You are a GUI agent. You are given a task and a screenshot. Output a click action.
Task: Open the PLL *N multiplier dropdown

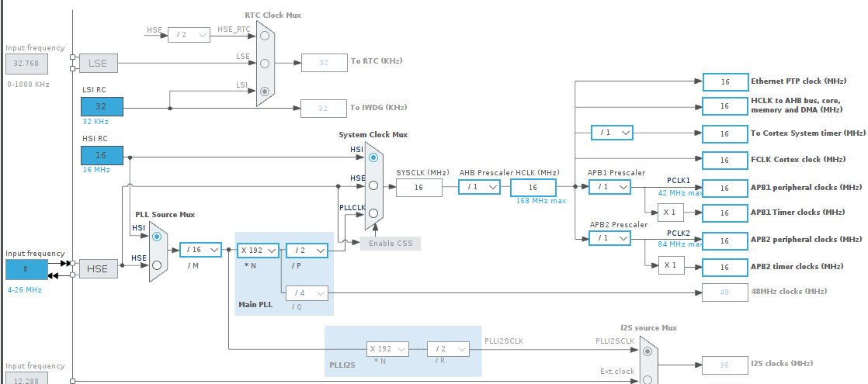pyautogui.click(x=259, y=250)
